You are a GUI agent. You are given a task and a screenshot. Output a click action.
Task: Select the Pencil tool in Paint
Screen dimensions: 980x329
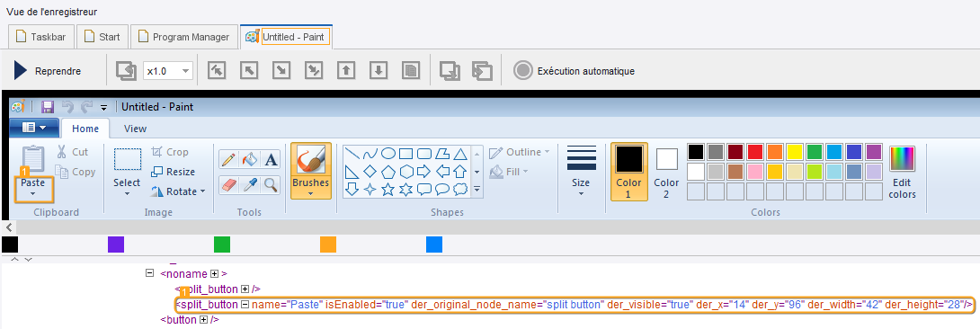228,159
